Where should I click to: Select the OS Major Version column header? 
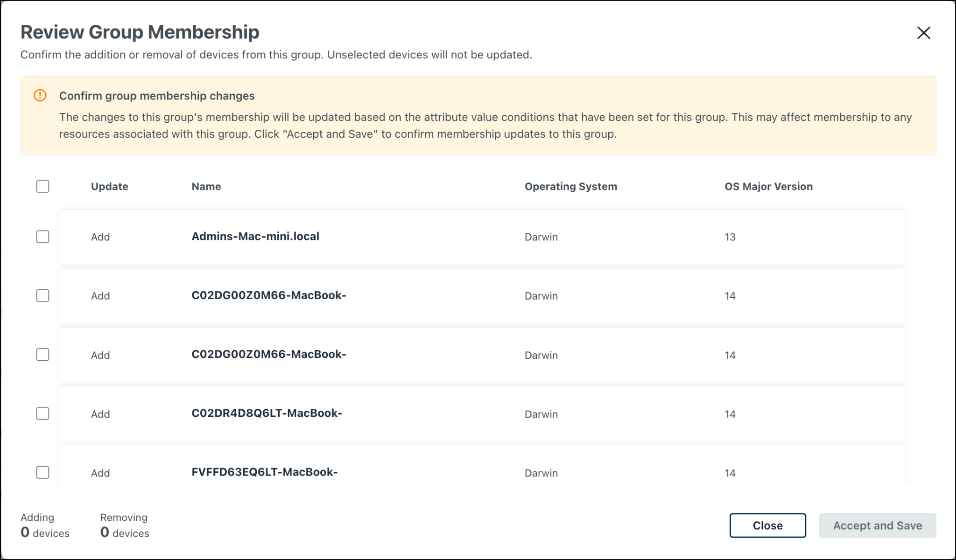(767, 186)
